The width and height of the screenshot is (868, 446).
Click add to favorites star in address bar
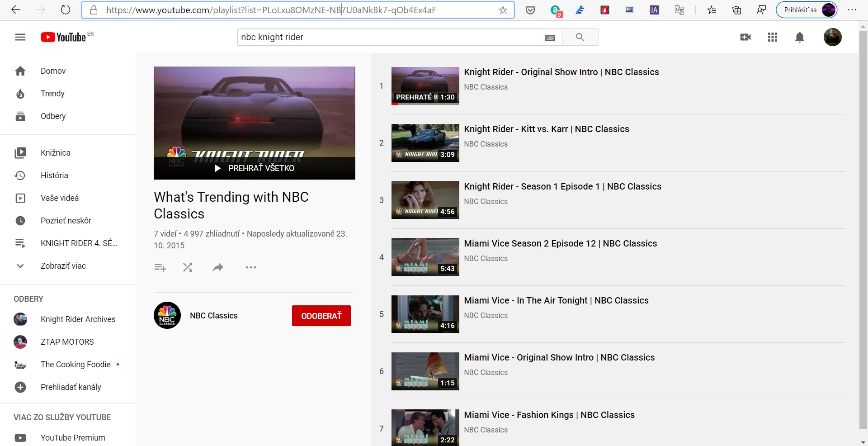point(503,10)
